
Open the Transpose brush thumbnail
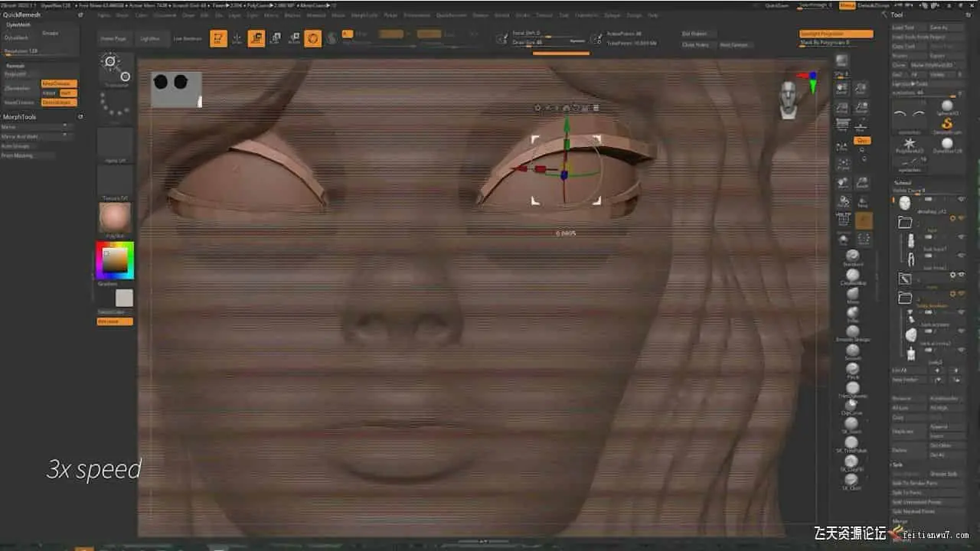(115, 68)
